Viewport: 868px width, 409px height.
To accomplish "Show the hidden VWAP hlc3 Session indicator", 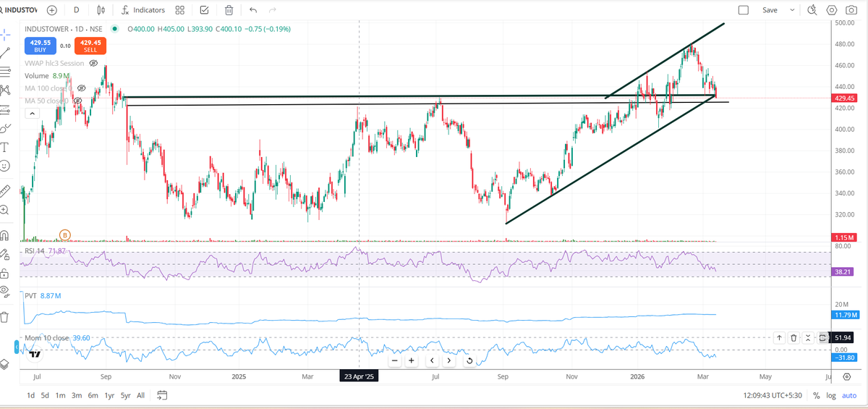I will 93,63.
